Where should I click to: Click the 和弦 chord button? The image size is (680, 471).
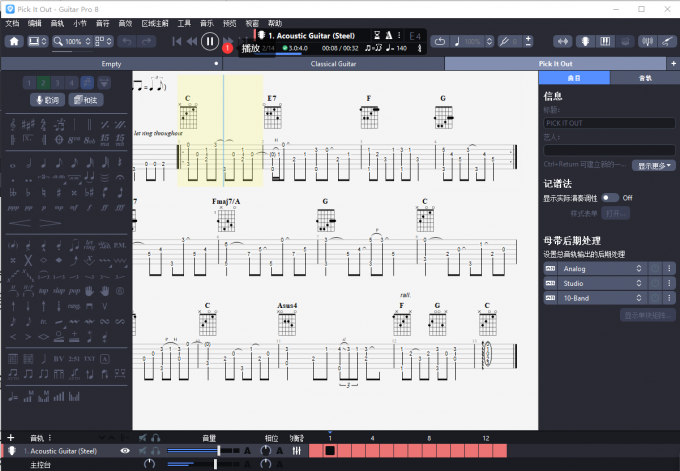pyautogui.click(x=86, y=100)
